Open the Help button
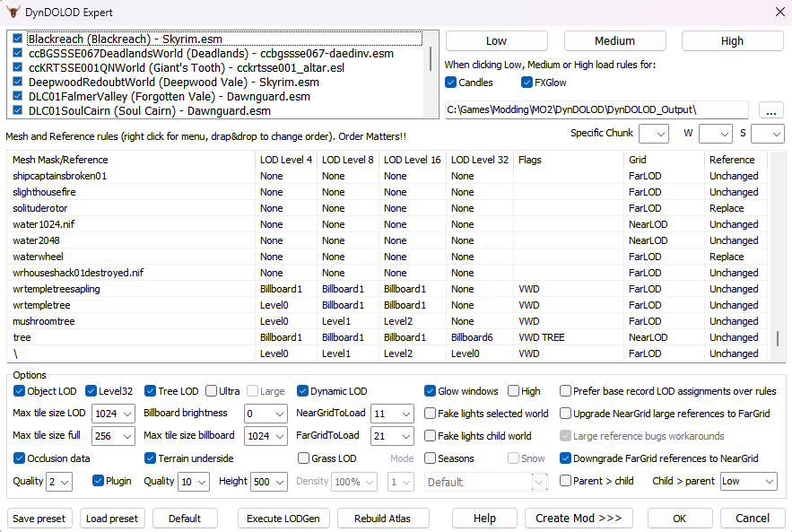792x532 pixels. click(x=484, y=519)
